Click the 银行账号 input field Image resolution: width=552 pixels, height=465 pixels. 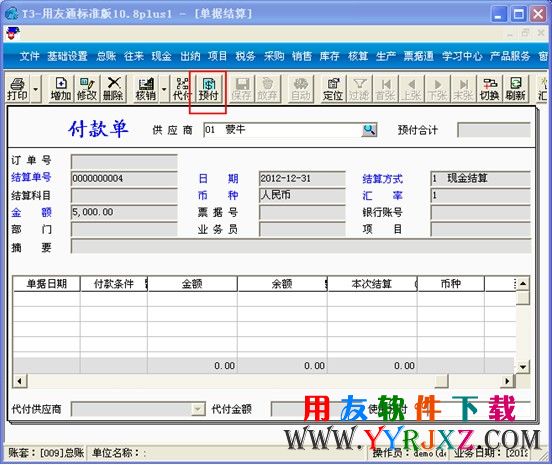pos(481,212)
